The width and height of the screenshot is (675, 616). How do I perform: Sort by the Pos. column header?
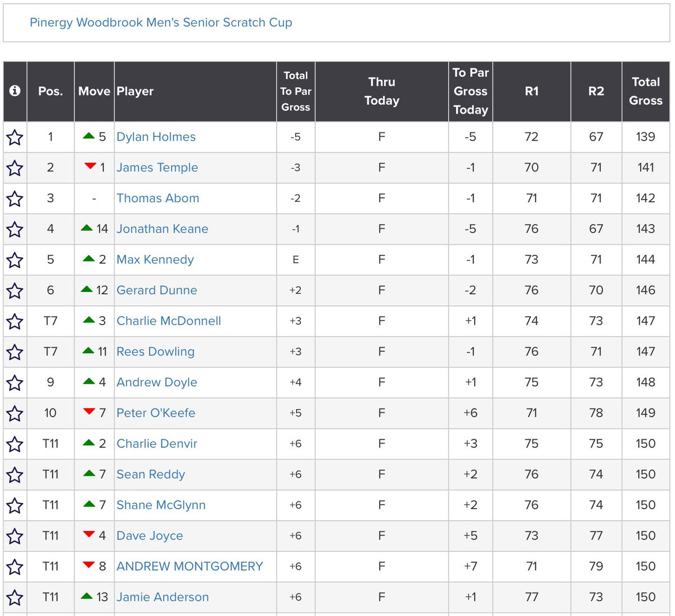[51, 91]
